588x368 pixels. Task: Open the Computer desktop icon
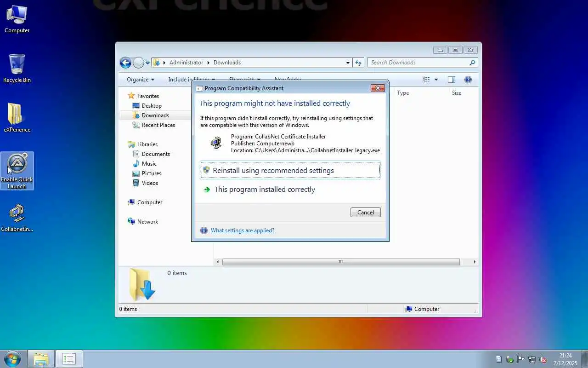pos(17,19)
